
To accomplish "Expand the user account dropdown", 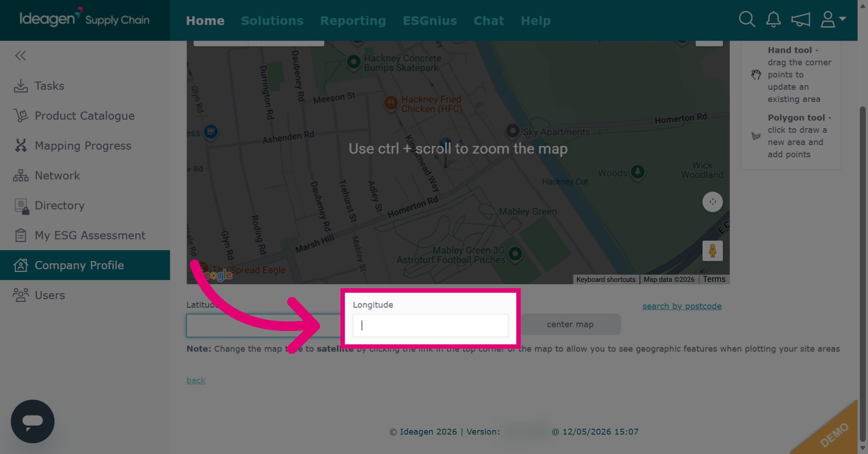I will click(833, 19).
